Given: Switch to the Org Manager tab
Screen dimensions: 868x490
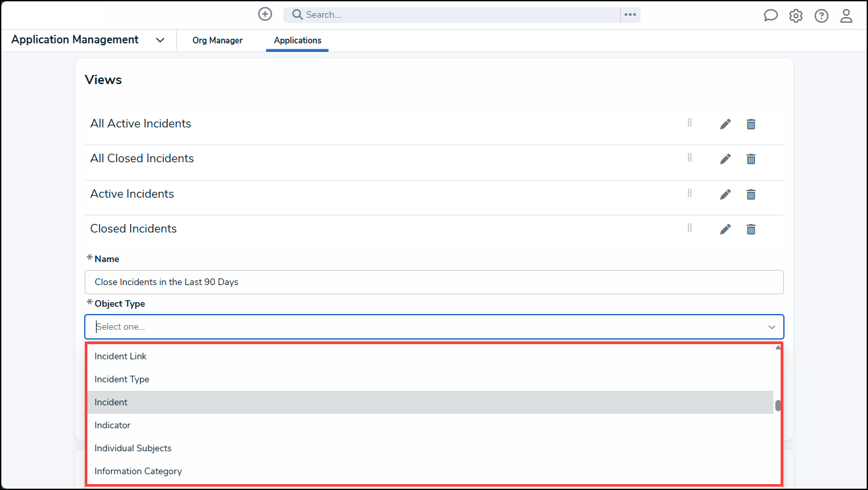Looking at the screenshot, I should coord(217,41).
